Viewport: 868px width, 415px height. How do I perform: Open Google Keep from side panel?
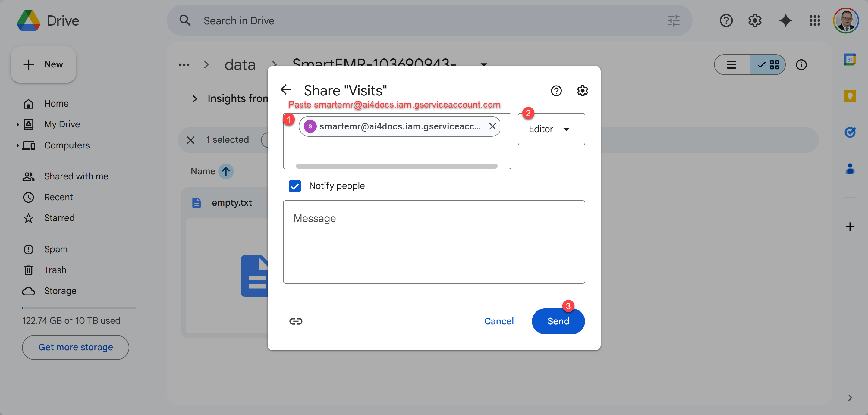[851, 96]
